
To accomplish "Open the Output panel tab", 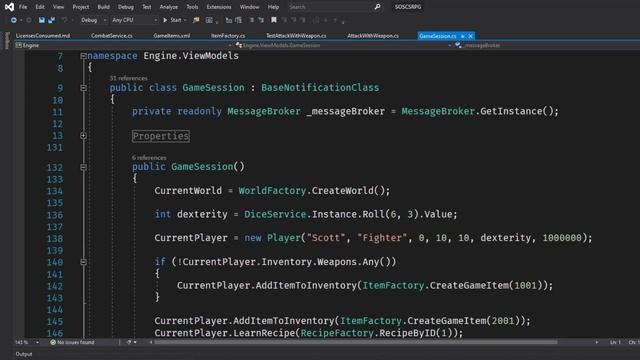I will point(24,354).
